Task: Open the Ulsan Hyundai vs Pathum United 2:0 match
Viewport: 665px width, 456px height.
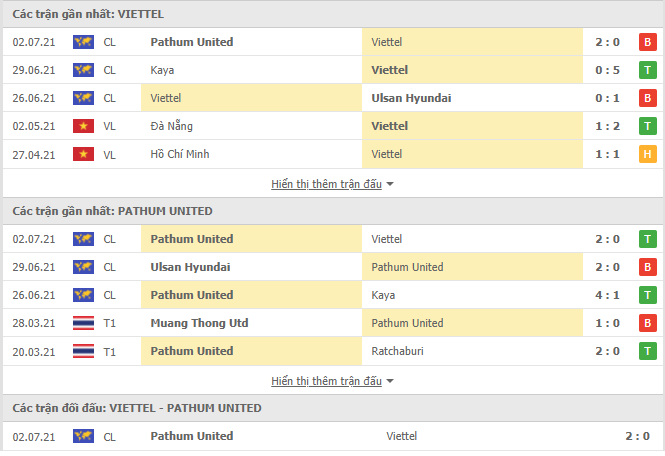Action: click(332, 267)
